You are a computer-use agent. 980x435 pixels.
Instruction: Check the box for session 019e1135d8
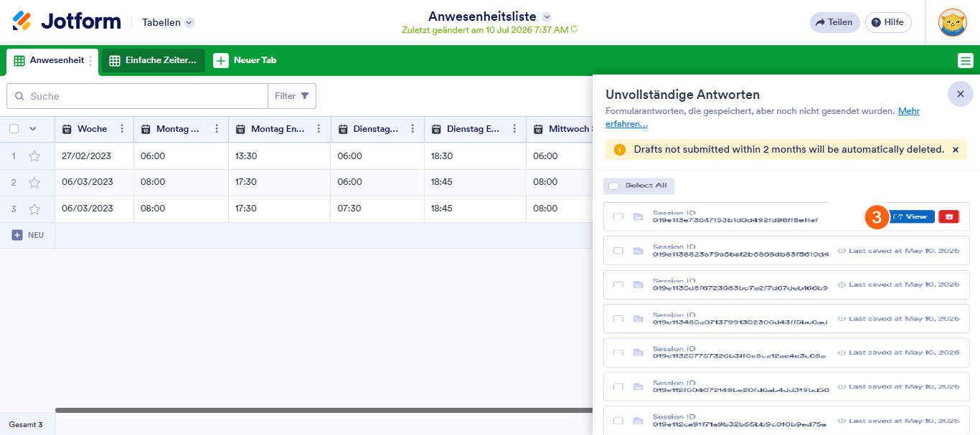click(x=618, y=285)
